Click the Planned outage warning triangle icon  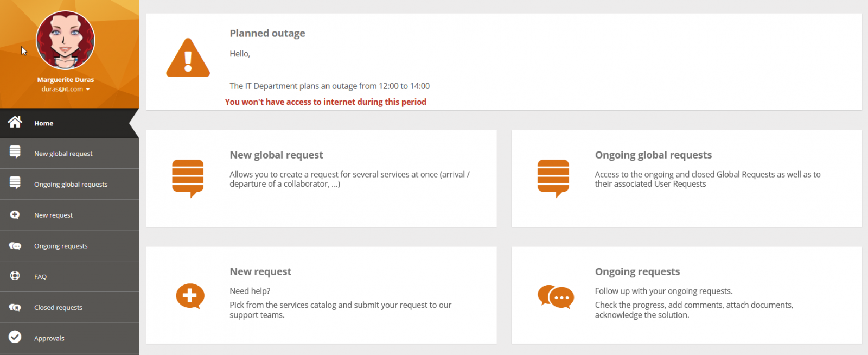coord(188,58)
